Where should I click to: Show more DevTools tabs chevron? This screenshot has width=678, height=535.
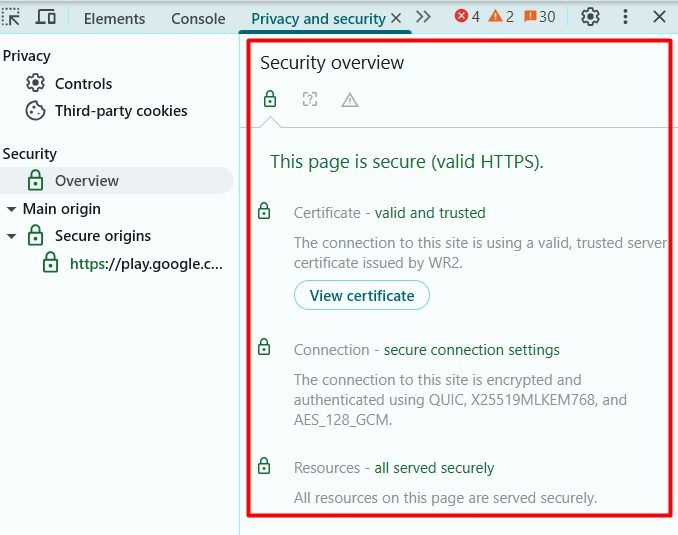[x=423, y=17]
